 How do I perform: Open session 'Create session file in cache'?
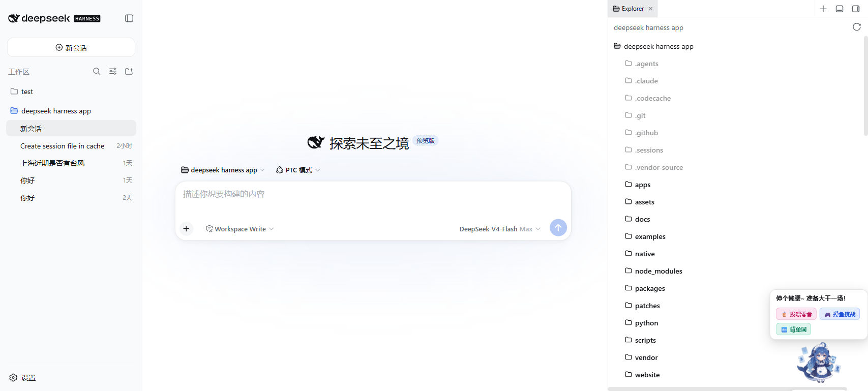(x=71, y=146)
